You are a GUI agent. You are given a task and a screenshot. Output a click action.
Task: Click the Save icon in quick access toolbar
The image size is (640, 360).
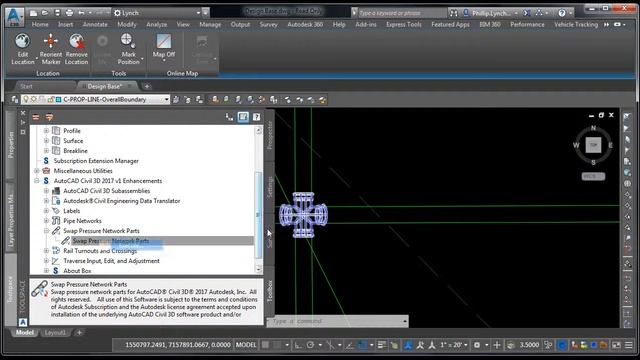[x=58, y=13]
